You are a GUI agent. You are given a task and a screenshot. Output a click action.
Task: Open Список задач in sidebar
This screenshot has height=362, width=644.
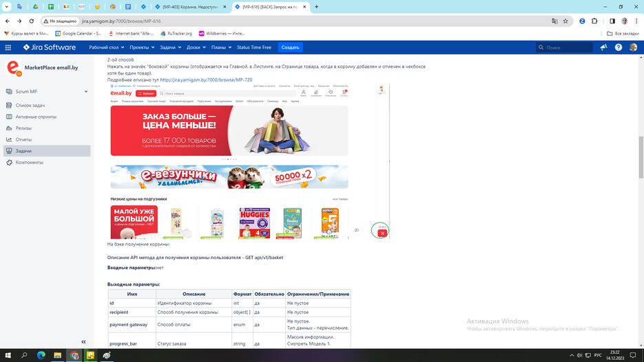tap(47, 105)
